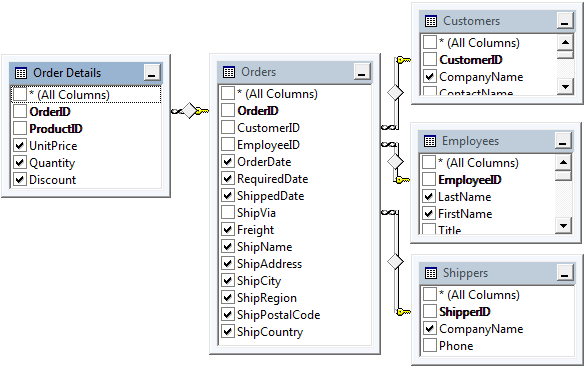This screenshot has width=586, height=368.
Task: Click the Employees scrollbar thumb
Action: click(x=563, y=176)
